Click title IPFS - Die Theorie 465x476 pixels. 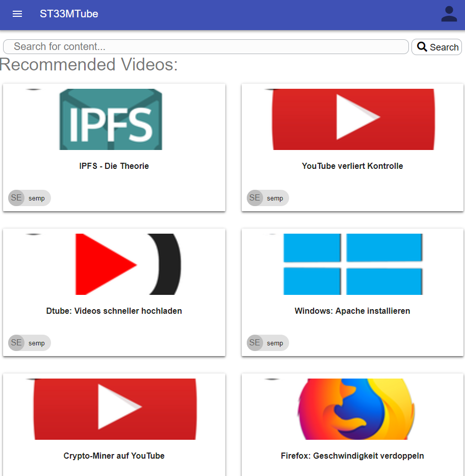114,166
